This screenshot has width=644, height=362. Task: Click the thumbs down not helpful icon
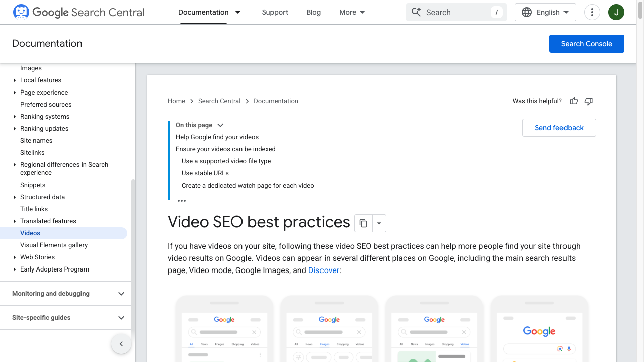coord(589,101)
